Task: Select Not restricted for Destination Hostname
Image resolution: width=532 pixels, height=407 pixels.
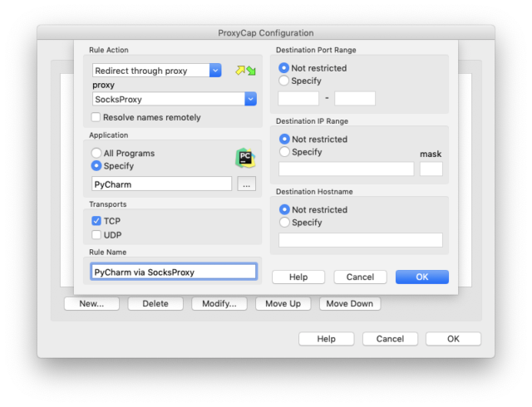Action: click(x=284, y=209)
